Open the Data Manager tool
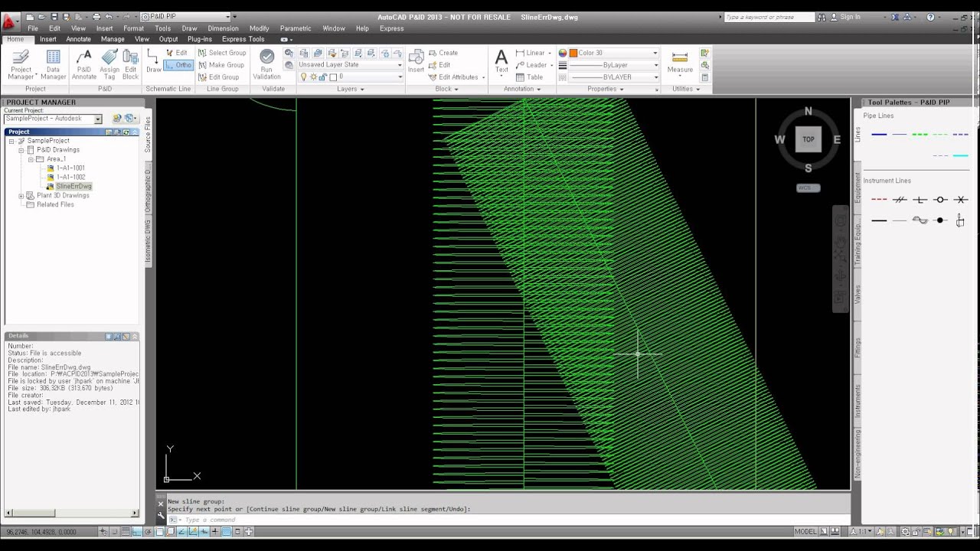This screenshot has width=980, height=551. (x=53, y=64)
